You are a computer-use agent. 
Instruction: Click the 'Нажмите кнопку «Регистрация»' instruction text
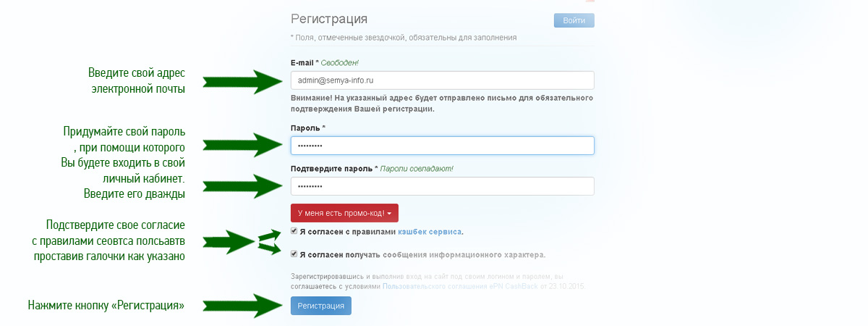pyautogui.click(x=106, y=306)
